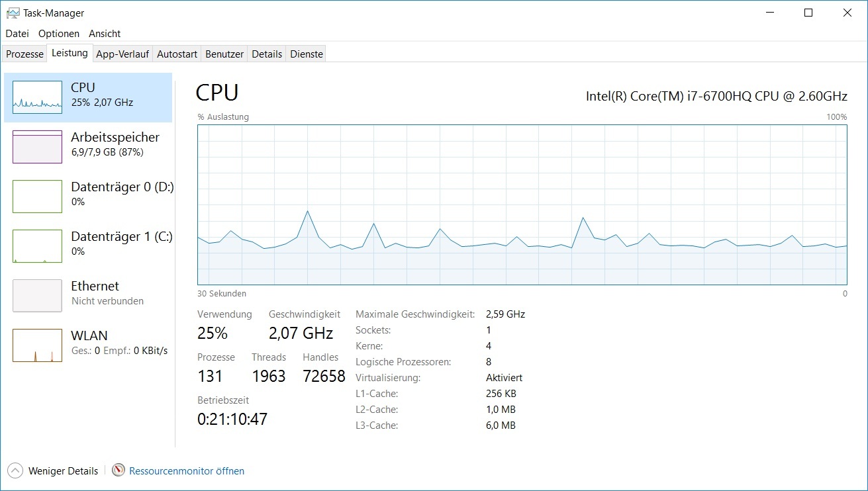Screen dimensions: 868x491
Task: Click the Task-Manager title bar icon
Action: [x=13, y=13]
